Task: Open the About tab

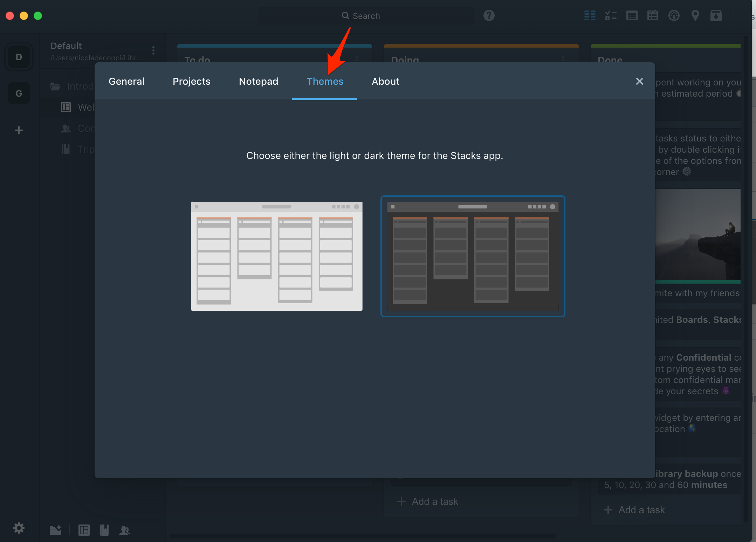Action: point(385,81)
